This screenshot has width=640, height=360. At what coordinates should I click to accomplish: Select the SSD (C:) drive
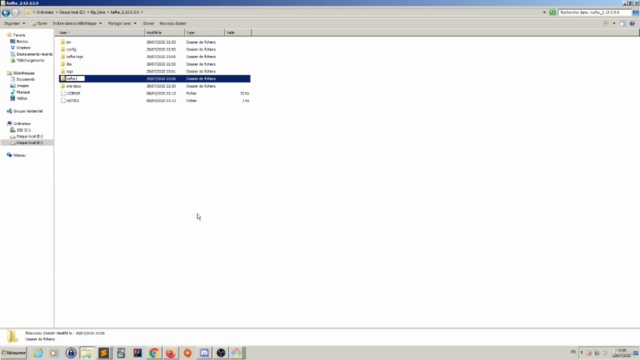point(20,130)
